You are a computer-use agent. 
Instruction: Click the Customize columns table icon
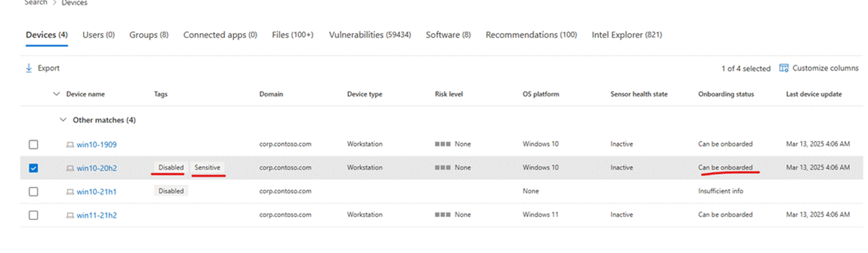783,68
